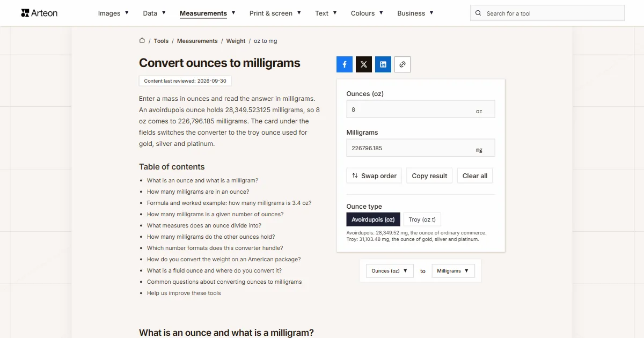Expand the Colours menu
This screenshot has width=644, height=338.
pyautogui.click(x=367, y=13)
